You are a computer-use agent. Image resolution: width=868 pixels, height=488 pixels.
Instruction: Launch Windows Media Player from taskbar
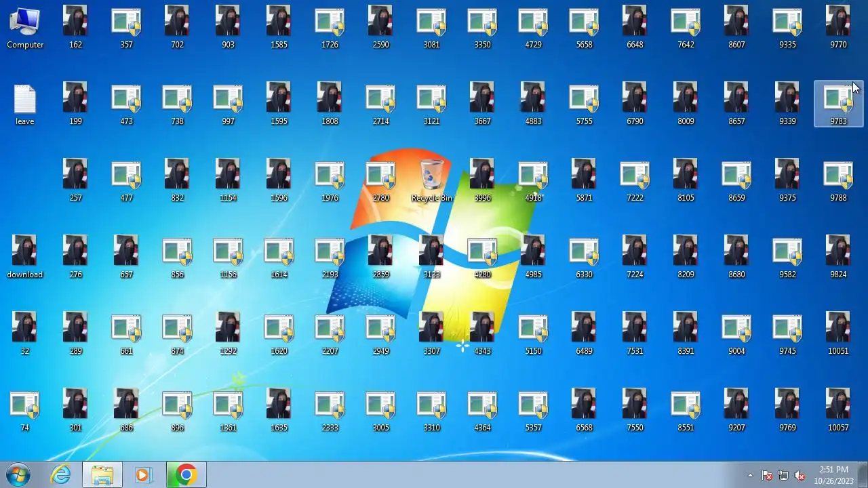pyautogui.click(x=143, y=474)
